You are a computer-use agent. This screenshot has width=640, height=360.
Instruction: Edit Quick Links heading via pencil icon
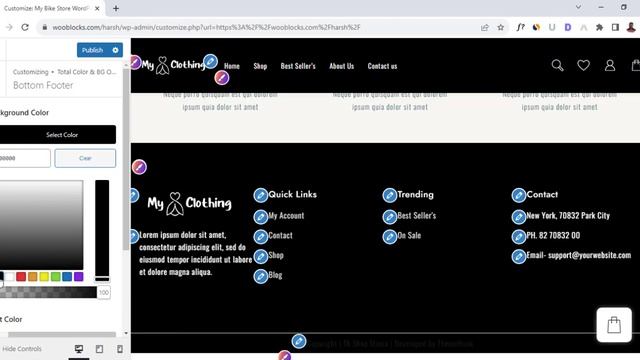[x=260, y=195]
